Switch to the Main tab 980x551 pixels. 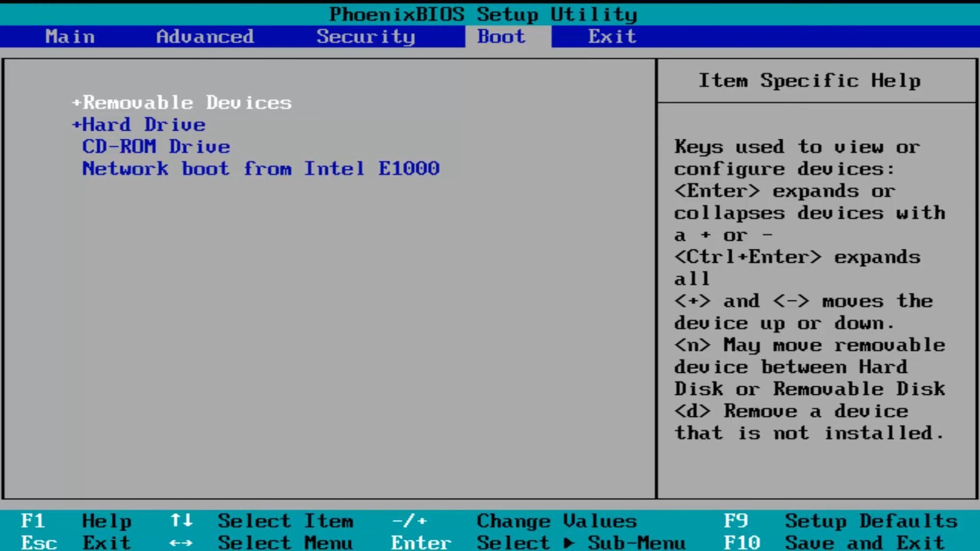70,36
